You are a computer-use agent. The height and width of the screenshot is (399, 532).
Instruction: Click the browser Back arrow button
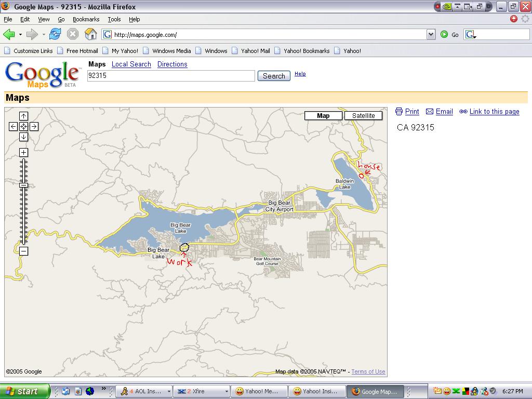[9, 35]
